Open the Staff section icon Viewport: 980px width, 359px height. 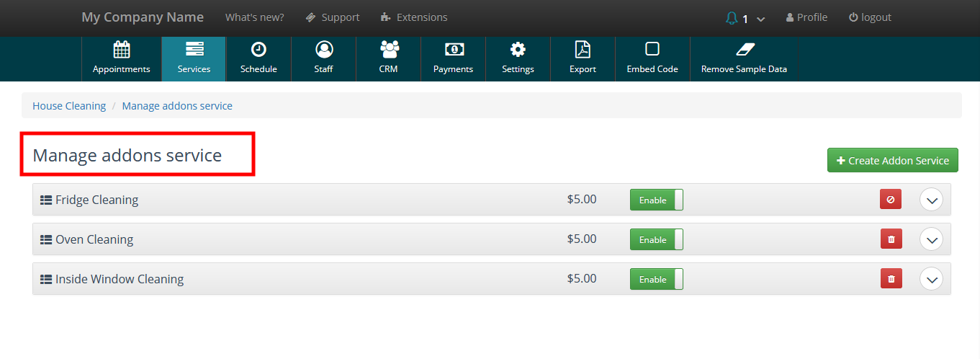[324, 50]
